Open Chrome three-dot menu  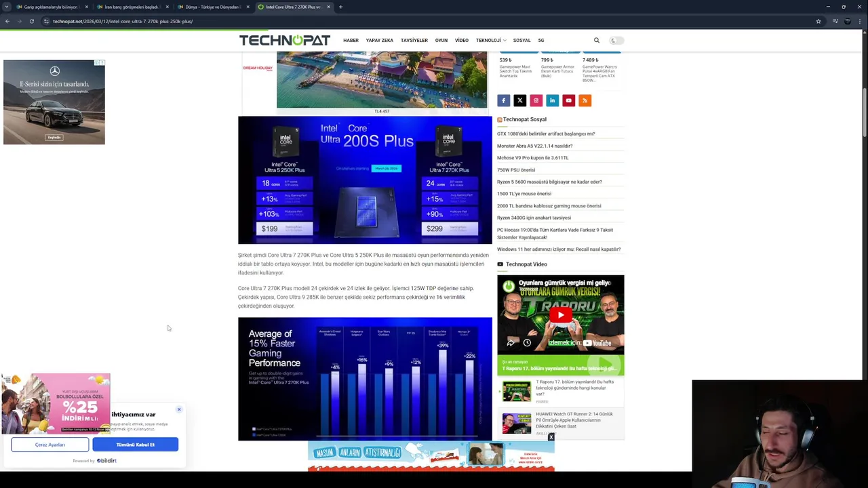pos(861,21)
